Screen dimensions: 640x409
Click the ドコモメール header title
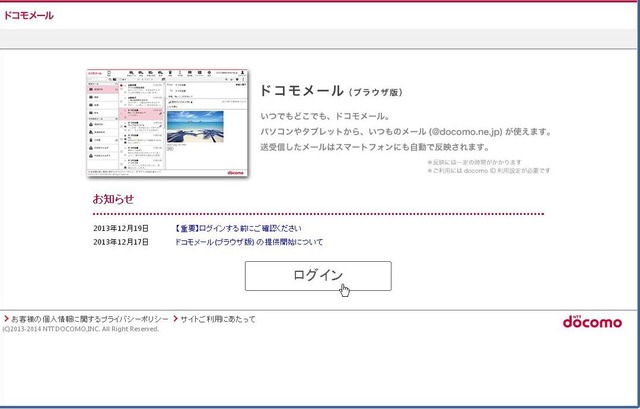(x=29, y=16)
